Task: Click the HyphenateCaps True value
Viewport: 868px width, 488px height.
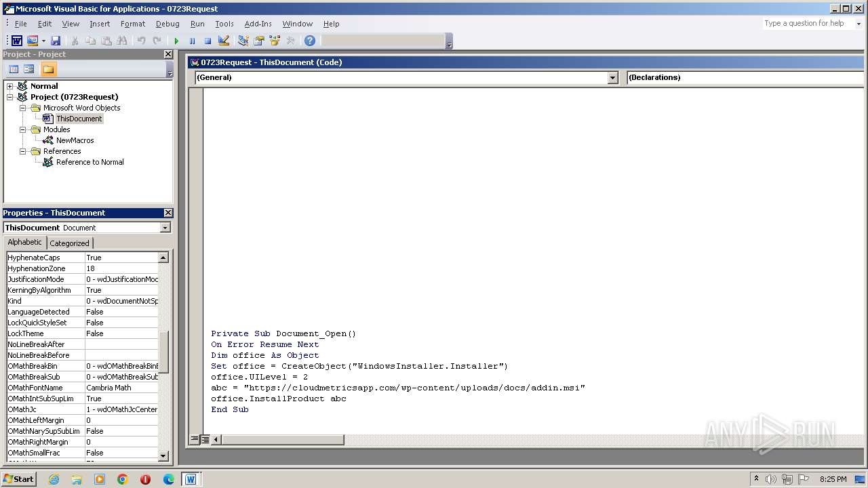Action: [121, 258]
